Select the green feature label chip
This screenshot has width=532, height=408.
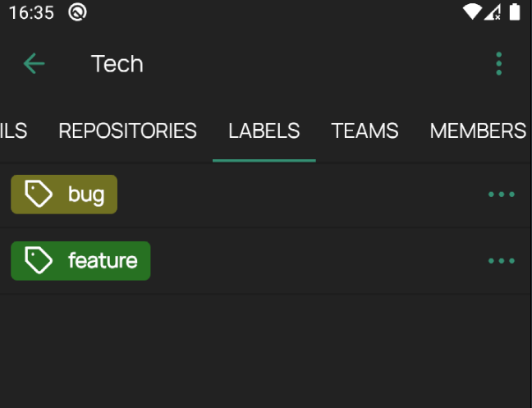pos(80,261)
